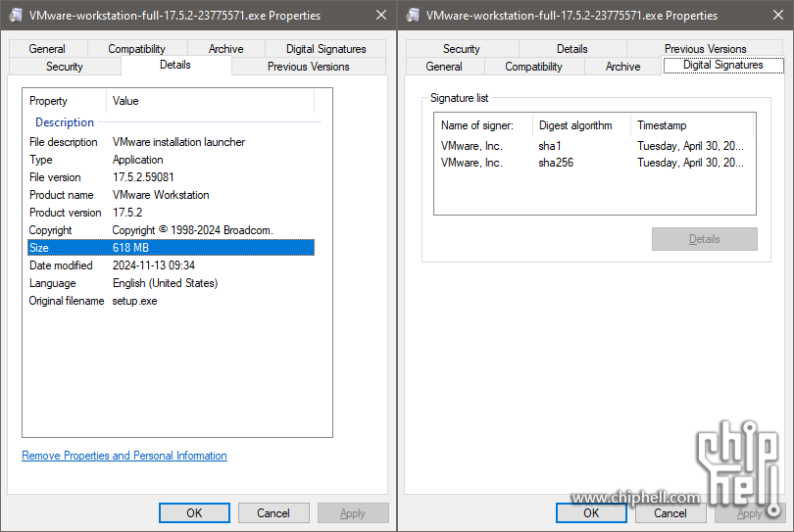
Task: Click OK in left Properties window
Action: coord(194,512)
